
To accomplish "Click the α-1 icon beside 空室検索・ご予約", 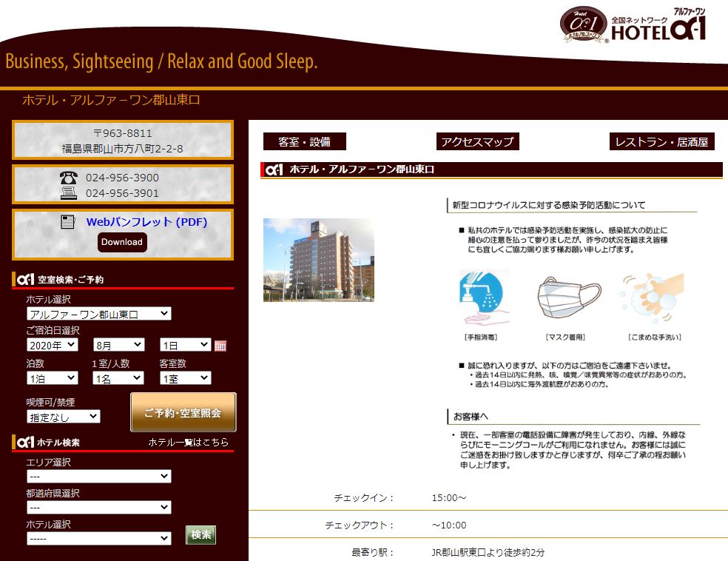I will click(x=26, y=279).
